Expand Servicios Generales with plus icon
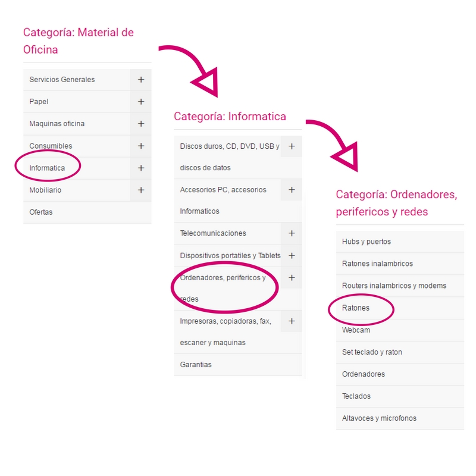Screen dimensions: 476x476 point(141,80)
